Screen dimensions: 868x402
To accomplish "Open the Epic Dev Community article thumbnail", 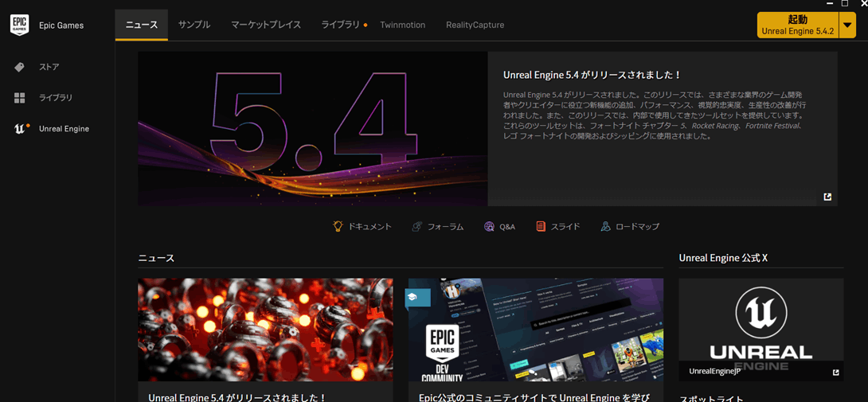I will point(536,330).
